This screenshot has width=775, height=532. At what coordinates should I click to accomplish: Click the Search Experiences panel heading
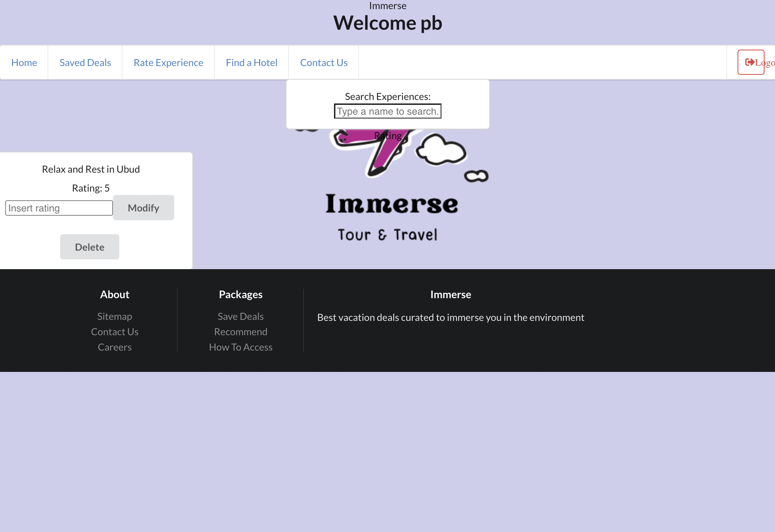coord(387,96)
